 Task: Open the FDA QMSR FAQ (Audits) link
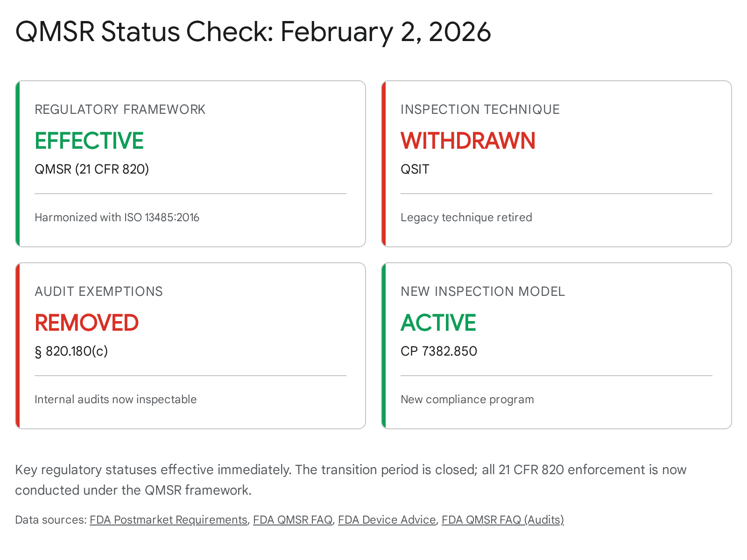(502, 520)
